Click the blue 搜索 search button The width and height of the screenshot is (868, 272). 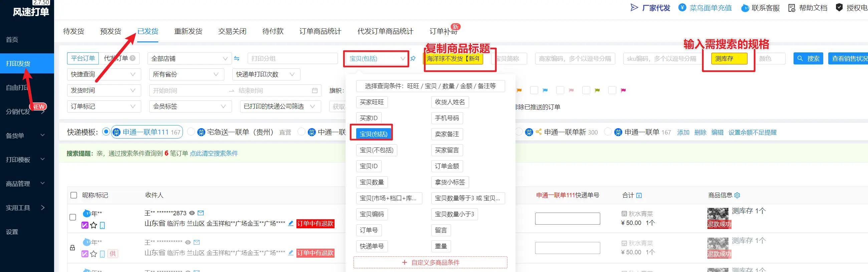808,59
